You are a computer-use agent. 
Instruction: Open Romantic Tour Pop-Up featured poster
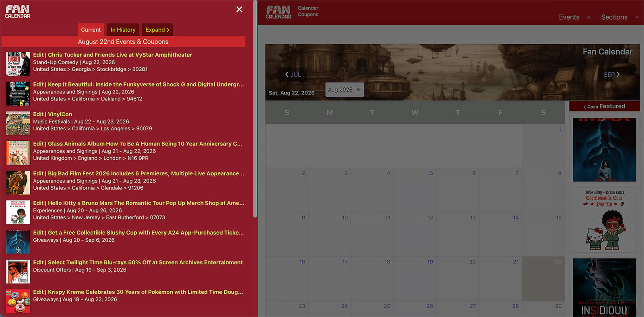tap(605, 220)
